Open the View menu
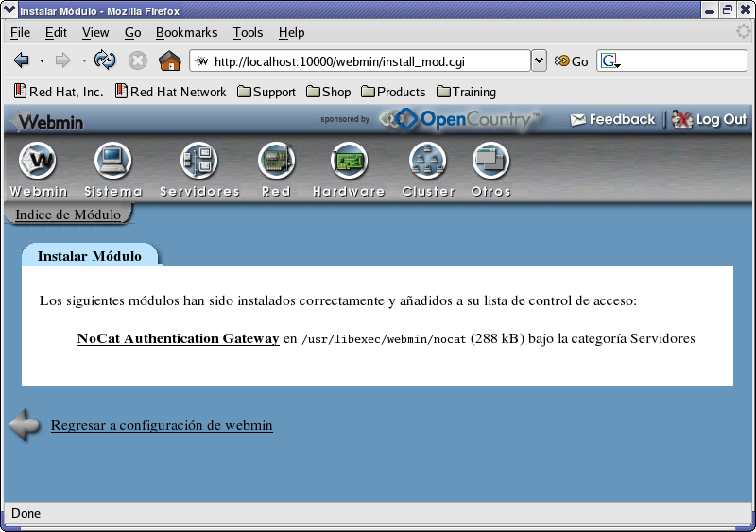The height and width of the screenshot is (532, 756). tap(95, 32)
